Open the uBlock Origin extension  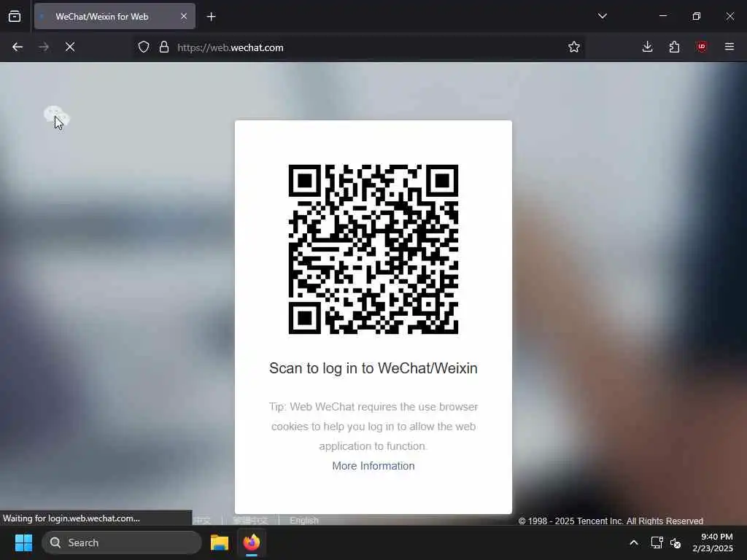click(x=701, y=47)
